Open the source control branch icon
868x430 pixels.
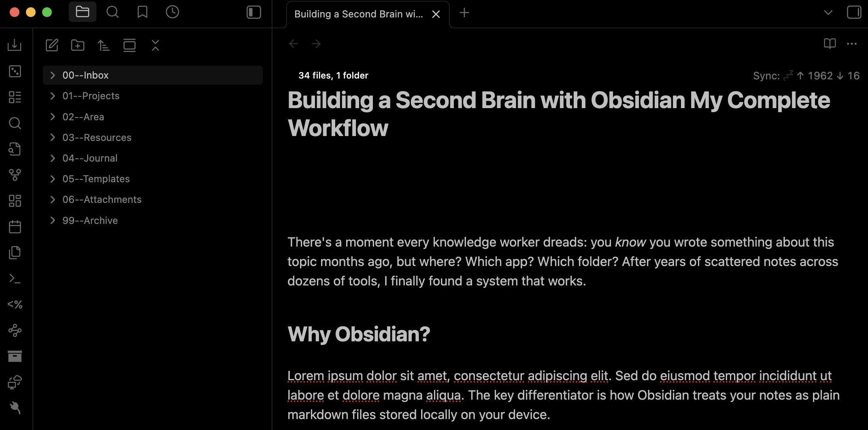click(15, 175)
